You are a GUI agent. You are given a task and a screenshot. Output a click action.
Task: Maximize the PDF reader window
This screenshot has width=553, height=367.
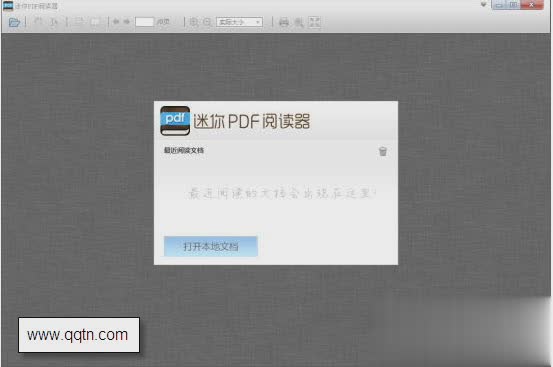coord(514,5)
